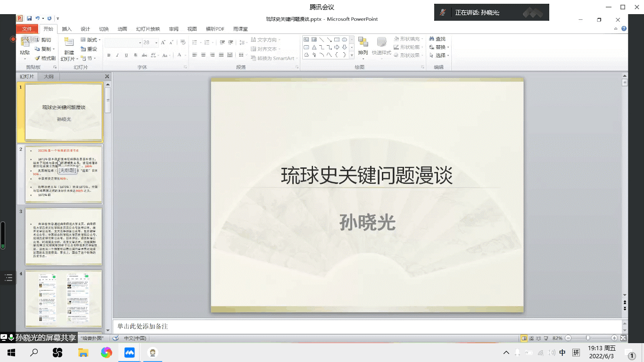Toggle Bold text formatting
Viewport: 644px width, 362px height.
click(109, 55)
